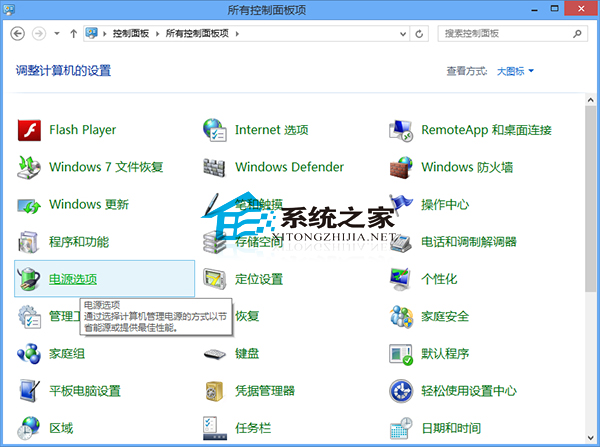Open the 键盘 keyboard icon
The height and width of the screenshot is (447, 600).
pos(215,354)
